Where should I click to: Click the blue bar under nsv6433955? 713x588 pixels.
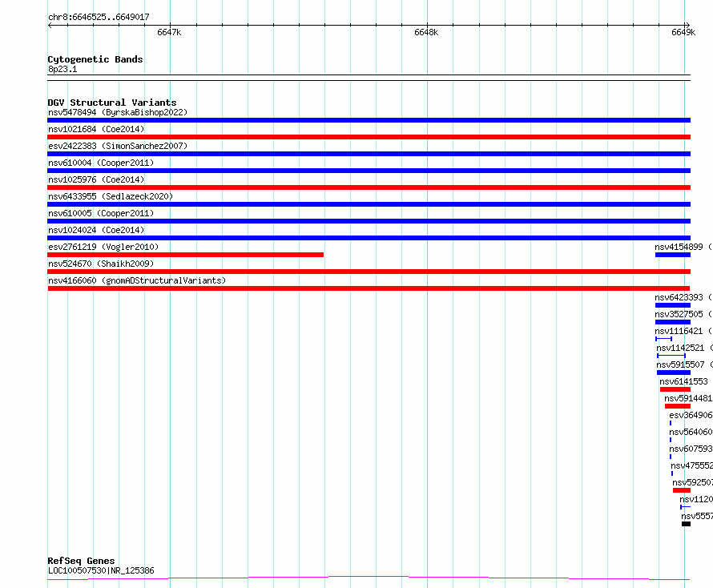click(369, 204)
